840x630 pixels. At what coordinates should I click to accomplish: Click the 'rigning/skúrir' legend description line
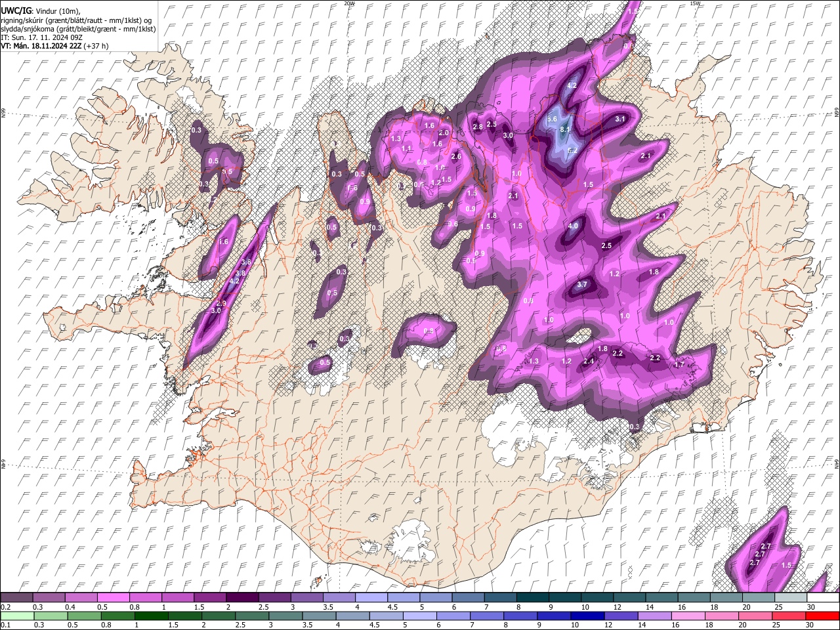tap(76, 20)
